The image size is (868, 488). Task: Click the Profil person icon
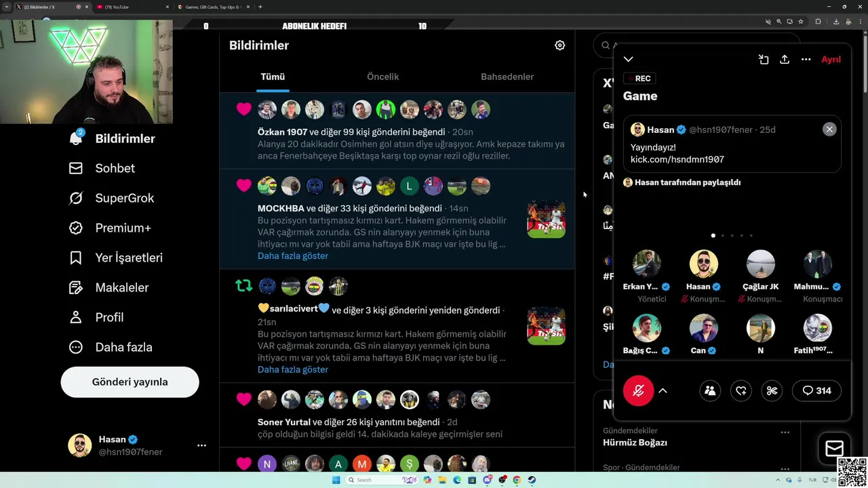[76, 317]
